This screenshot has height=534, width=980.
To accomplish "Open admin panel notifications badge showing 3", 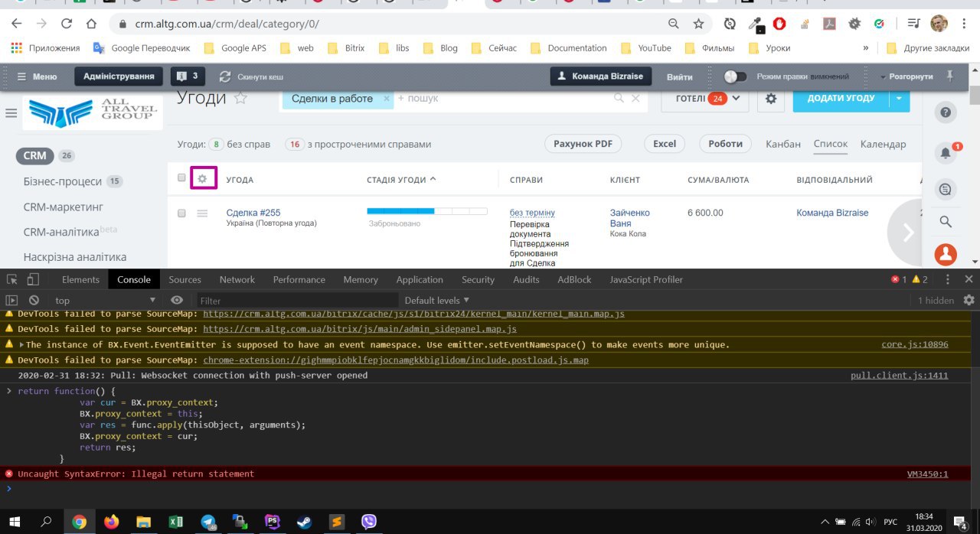I will (188, 77).
